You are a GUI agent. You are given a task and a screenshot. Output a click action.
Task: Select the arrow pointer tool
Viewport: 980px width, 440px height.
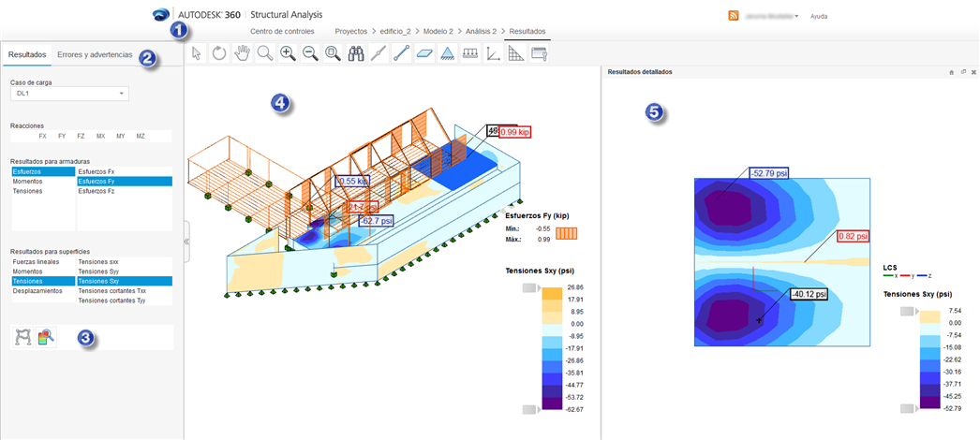point(197,54)
